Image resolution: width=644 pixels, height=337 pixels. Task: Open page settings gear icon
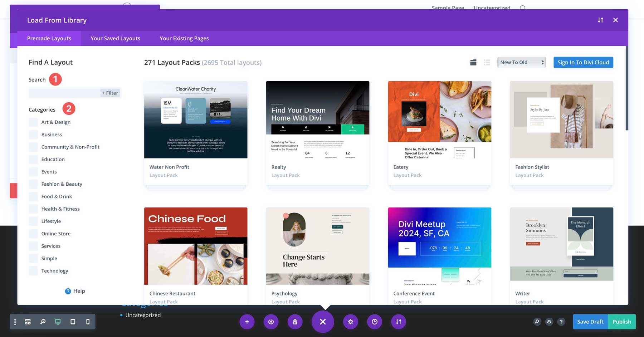click(351, 322)
